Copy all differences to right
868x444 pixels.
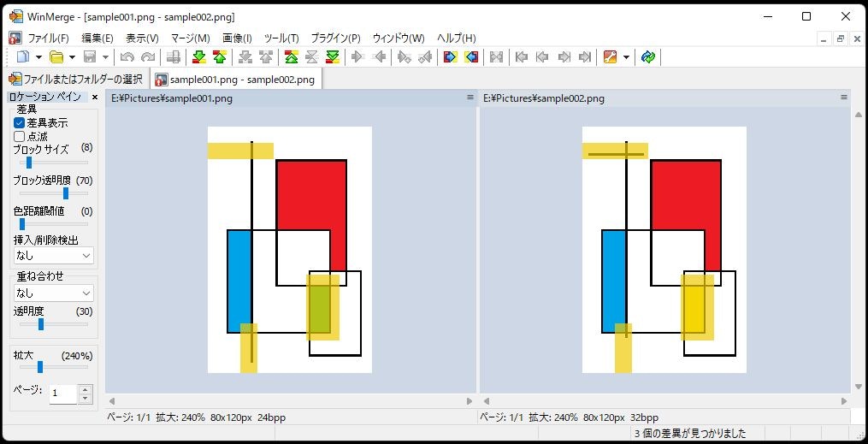point(450,56)
